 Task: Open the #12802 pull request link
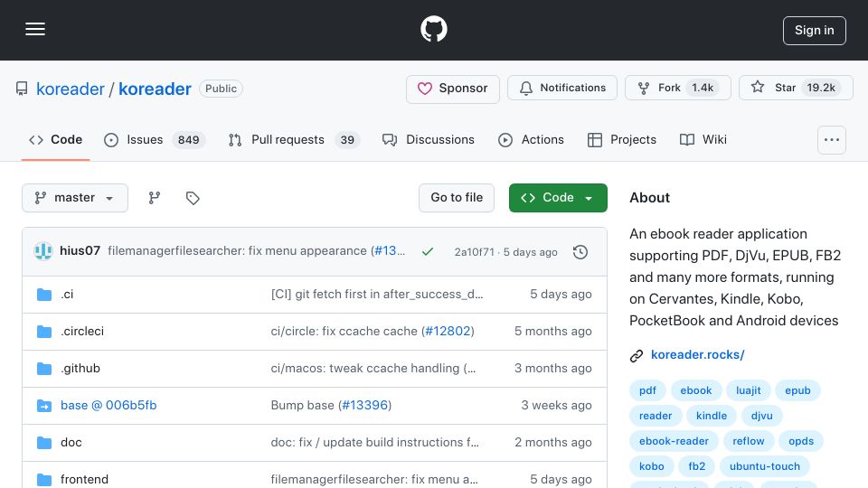click(448, 332)
